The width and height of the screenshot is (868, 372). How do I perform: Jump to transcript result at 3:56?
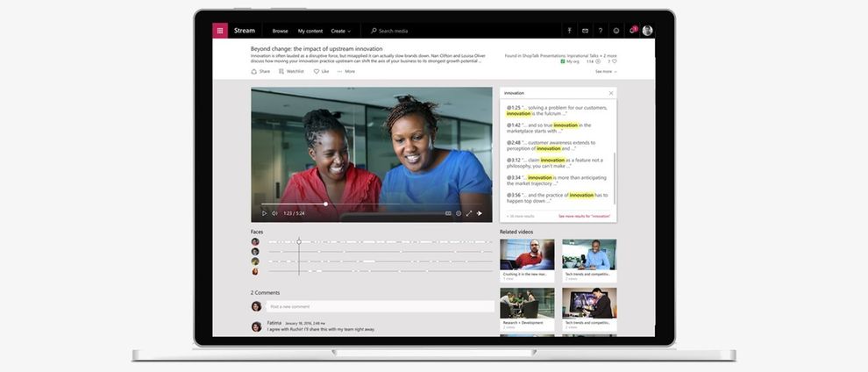point(557,198)
